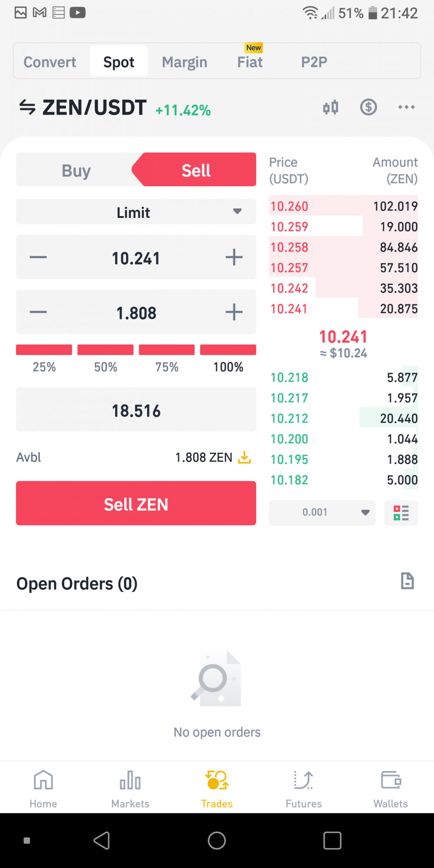This screenshot has width=434, height=868.
Task: Change the order book layout icon
Action: coord(401,513)
